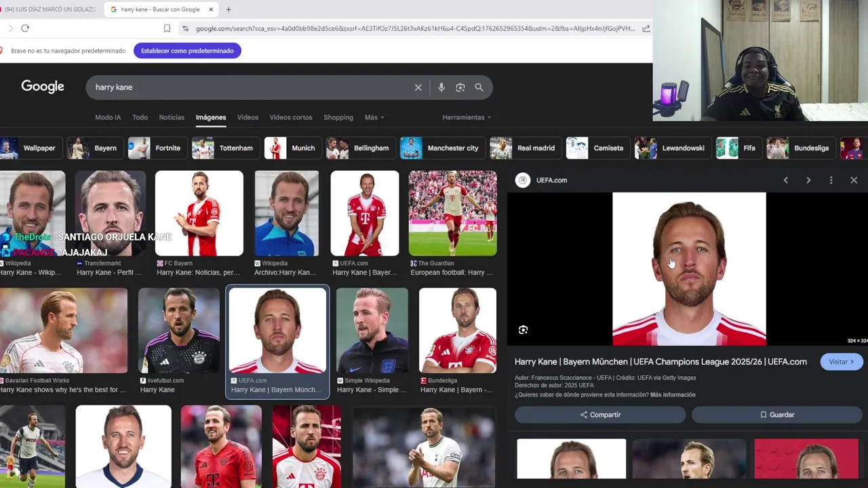Viewport: 868px width, 488px height.
Task: Open the Wikipedia 'Archivo:Harry Kan...' image result
Action: pyautogui.click(x=287, y=213)
